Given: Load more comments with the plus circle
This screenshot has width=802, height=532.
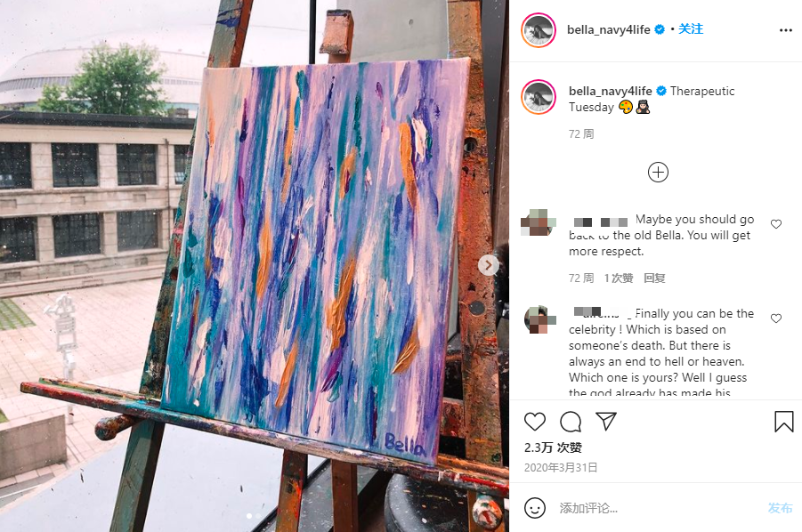Looking at the screenshot, I should coord(658,173).
